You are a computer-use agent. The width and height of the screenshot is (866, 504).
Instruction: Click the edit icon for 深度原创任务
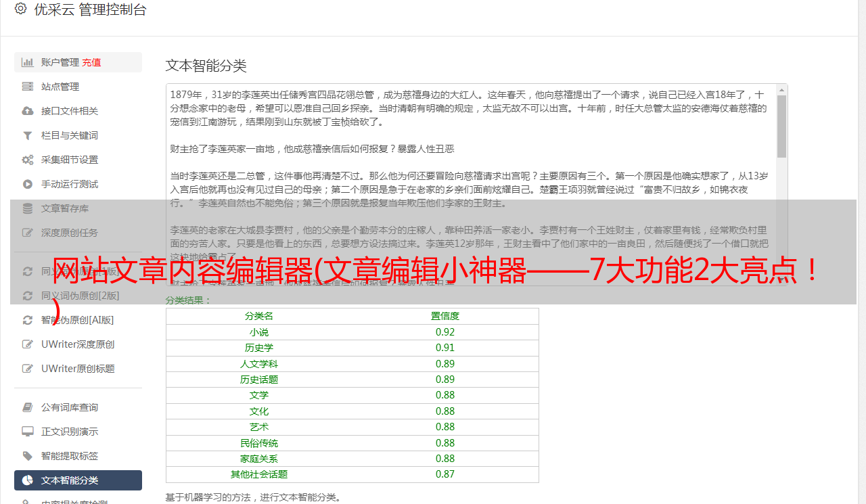(x=28, y=233)
